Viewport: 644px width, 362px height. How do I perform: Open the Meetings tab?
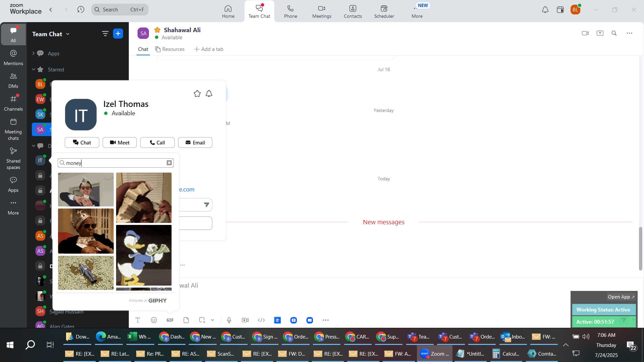coord(322,11)
